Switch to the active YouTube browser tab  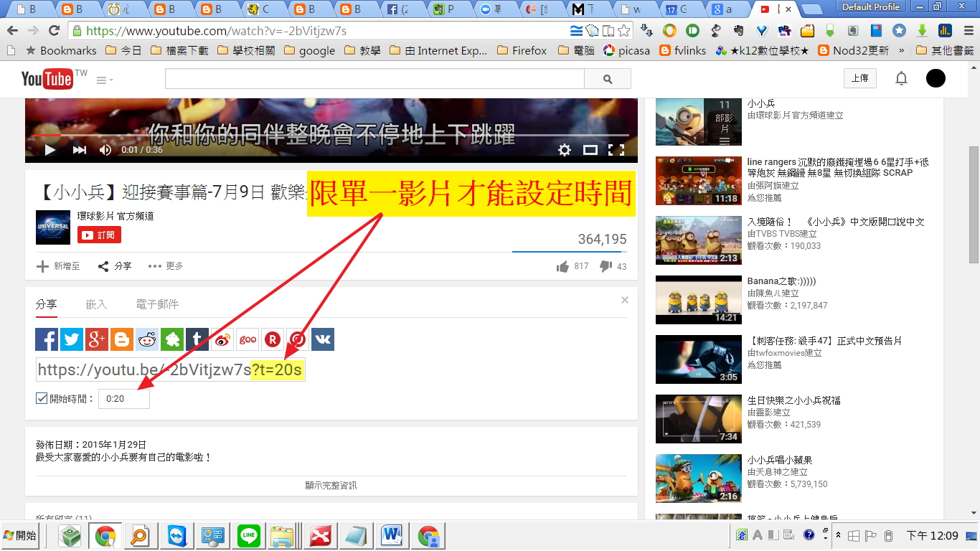[x=775, y=9]
